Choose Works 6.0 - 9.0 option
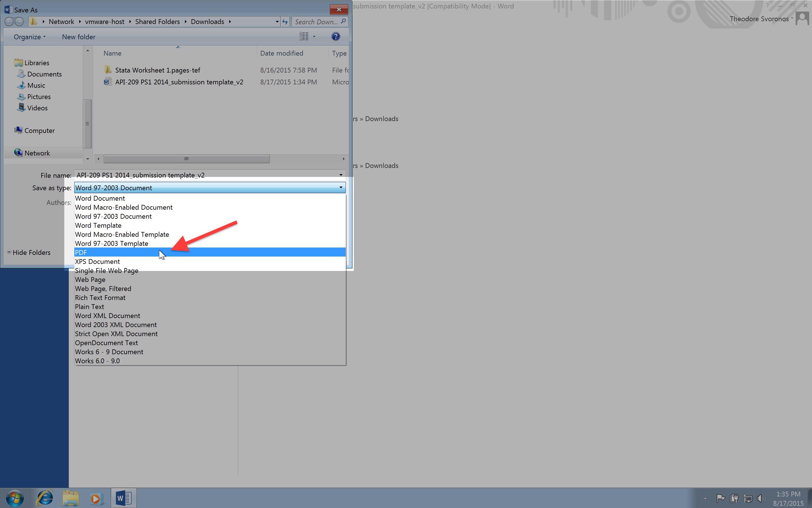Image resolution: width=812 pixels, height=508 pixels. [210, 361]
